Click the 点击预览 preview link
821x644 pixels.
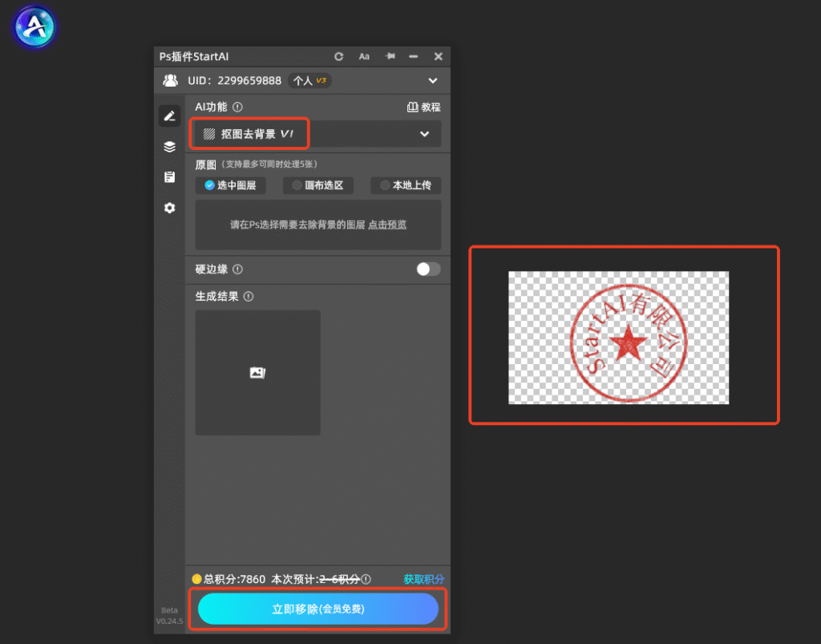coord(387,225)
